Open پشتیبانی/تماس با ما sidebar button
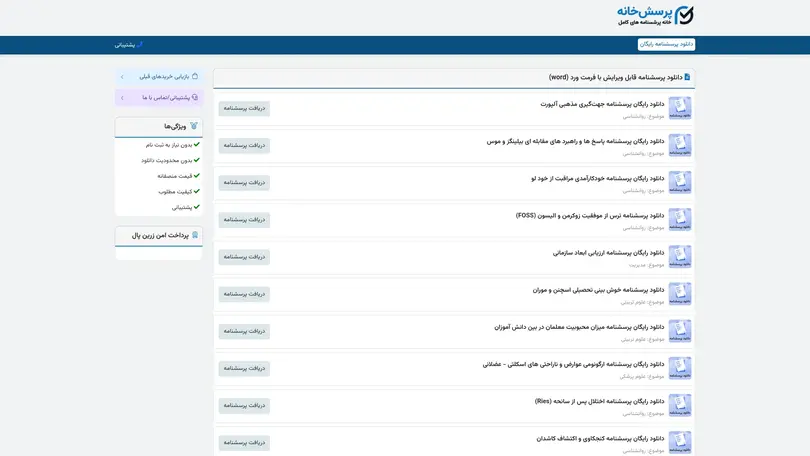This screenshot has width=810, height=456. click(159, 97)
